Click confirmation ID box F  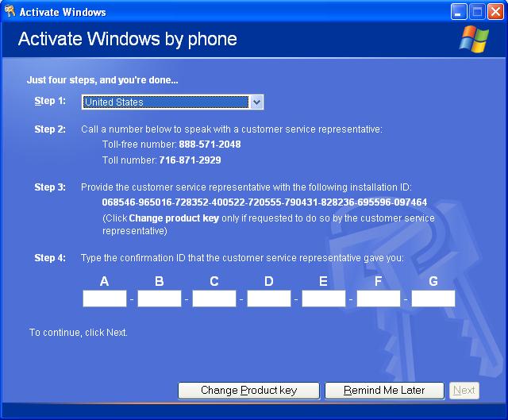(379, 299)
